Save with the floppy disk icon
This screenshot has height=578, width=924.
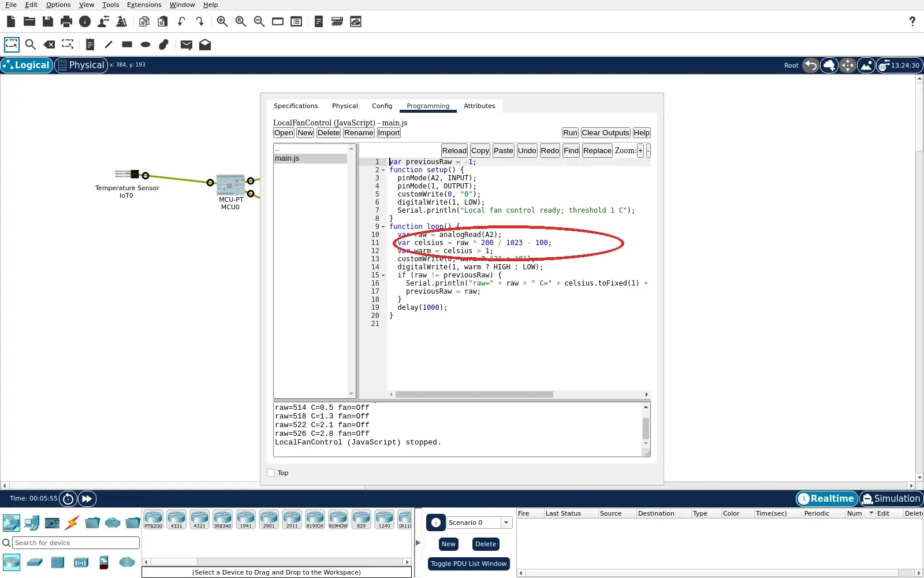pyautogui.click(x=48, y=21)
